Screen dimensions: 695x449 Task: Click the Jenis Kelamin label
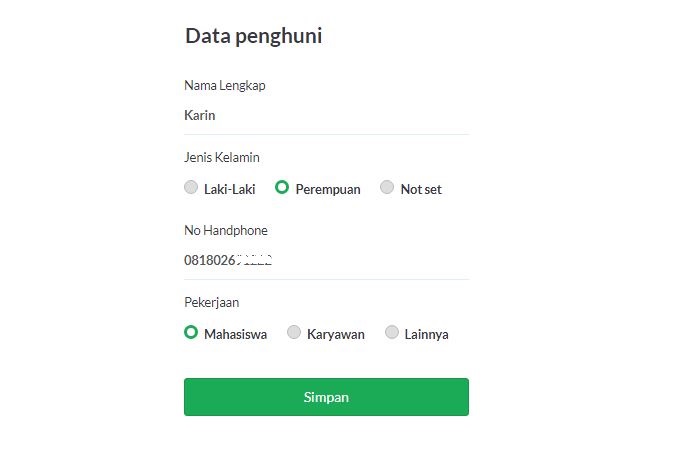point(222,157)
